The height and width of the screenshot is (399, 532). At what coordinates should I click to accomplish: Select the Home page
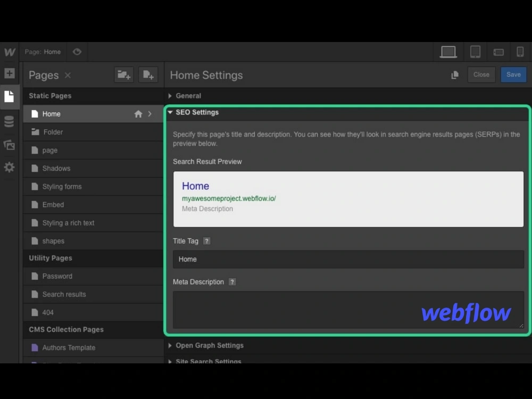(93, 114)
